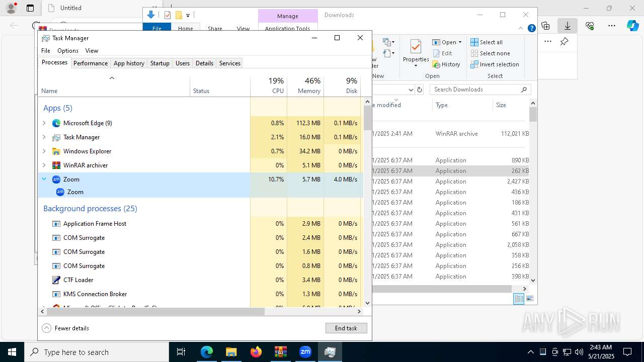644x362 pixels.
Task: Click the WinRAR archiver process icon
Action: click(x=56, y=165)
